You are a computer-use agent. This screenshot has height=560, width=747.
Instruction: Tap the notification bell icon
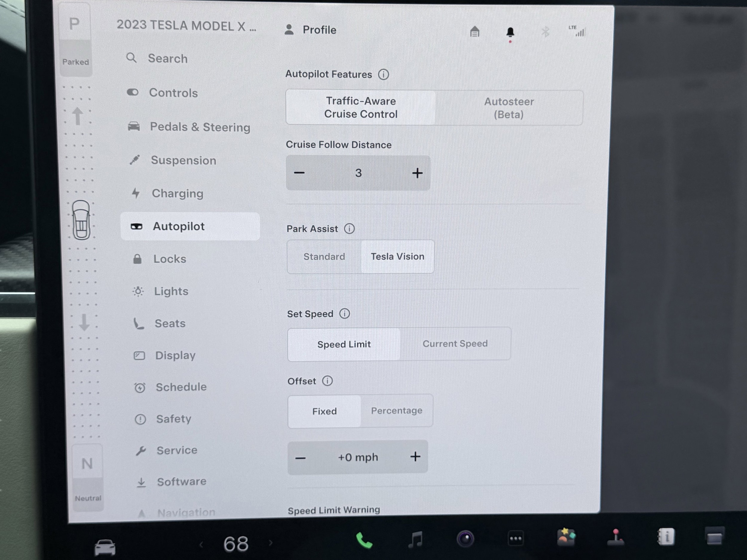(510, 32)
